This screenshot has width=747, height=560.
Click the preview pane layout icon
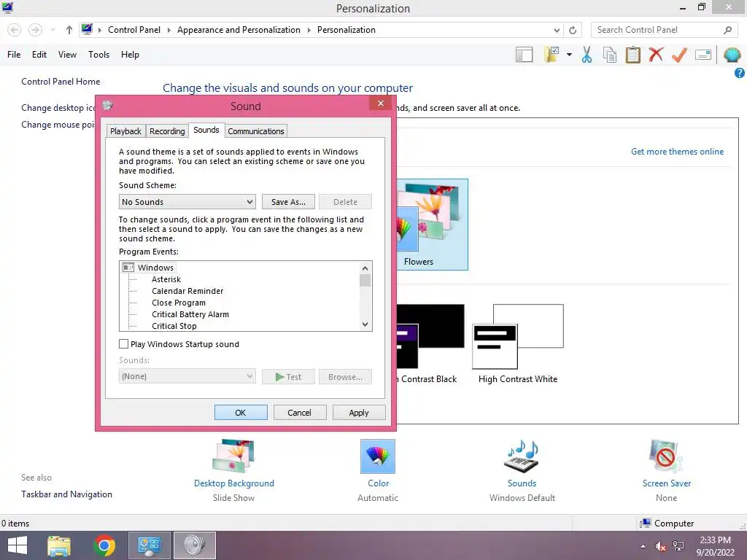point(524,55)
